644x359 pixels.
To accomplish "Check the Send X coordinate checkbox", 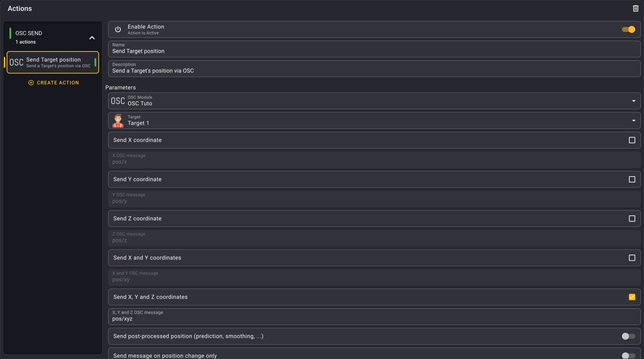I will 632,140.
